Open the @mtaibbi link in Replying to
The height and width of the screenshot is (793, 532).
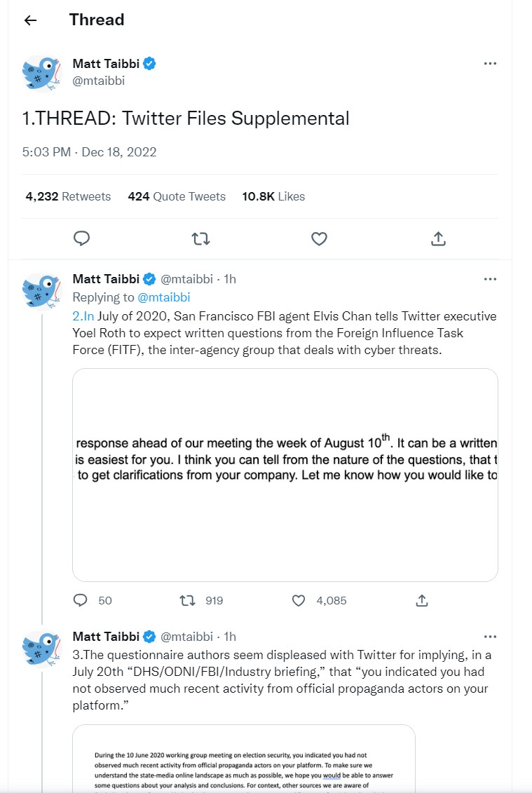(x=164, y=297)
